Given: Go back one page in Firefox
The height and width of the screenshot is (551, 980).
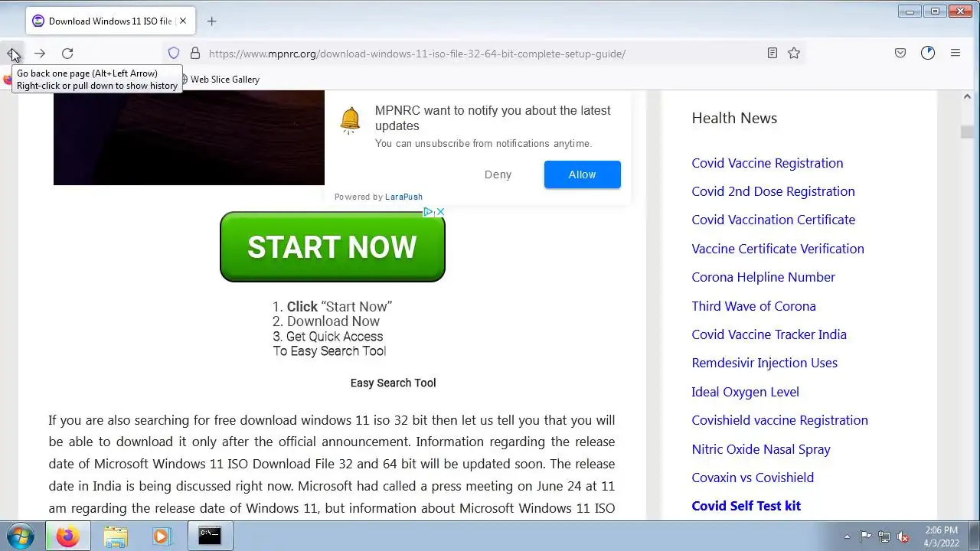Looking at the screenshot, I should click(13, 54).
